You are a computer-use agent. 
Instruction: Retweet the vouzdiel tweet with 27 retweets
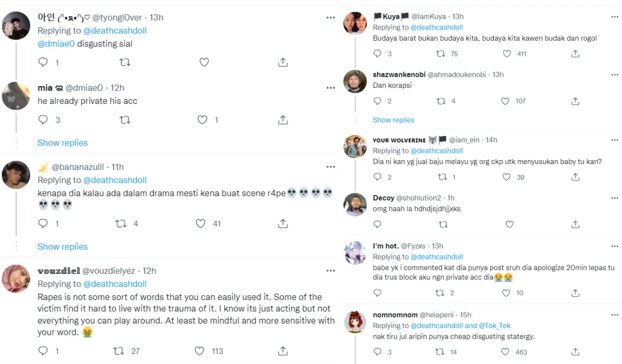click(118, 351)
